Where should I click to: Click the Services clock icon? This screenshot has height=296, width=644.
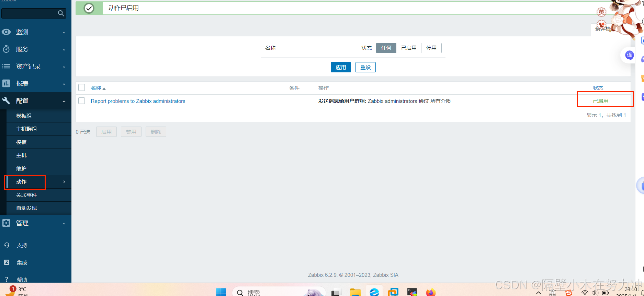coord(6,49)
